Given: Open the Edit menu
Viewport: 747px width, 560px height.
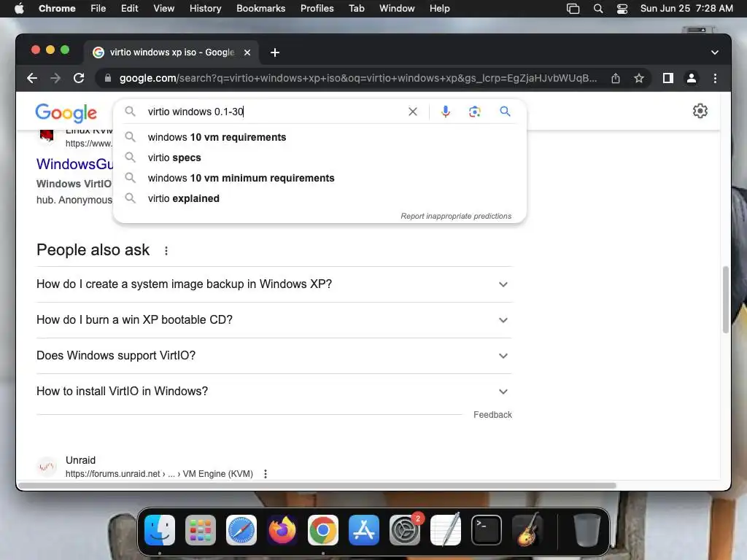Looking at the screenshot, I should pos(129,9).
